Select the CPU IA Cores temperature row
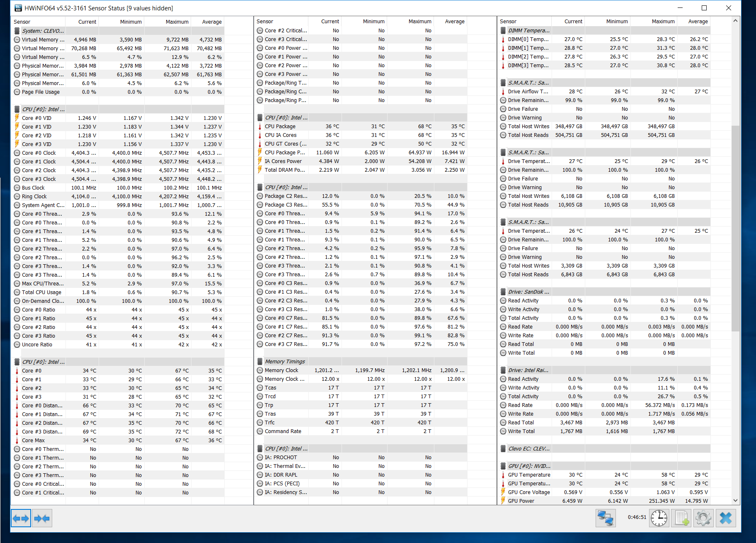The width and height of the screenshot is (756, 543). [x=361, y=135]
